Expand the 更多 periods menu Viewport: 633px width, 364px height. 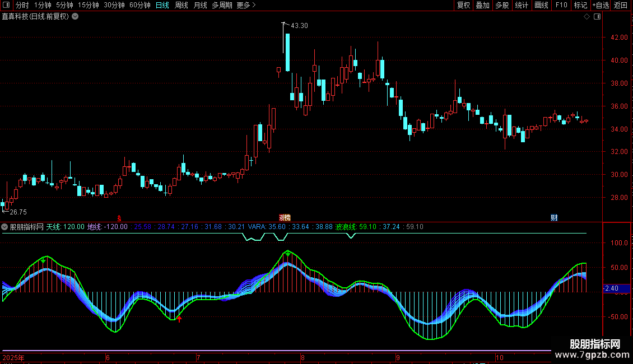[x=246, y=5]
